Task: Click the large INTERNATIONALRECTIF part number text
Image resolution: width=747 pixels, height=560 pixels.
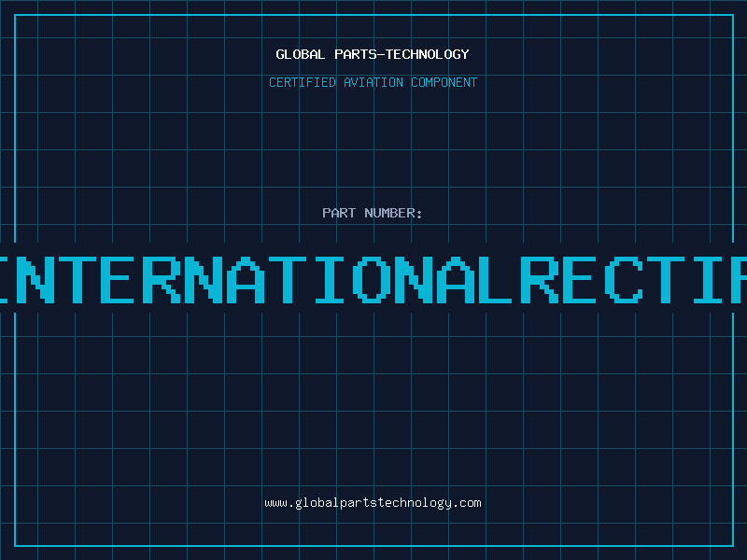Action: pyautogui.click(x=373, y=280)
